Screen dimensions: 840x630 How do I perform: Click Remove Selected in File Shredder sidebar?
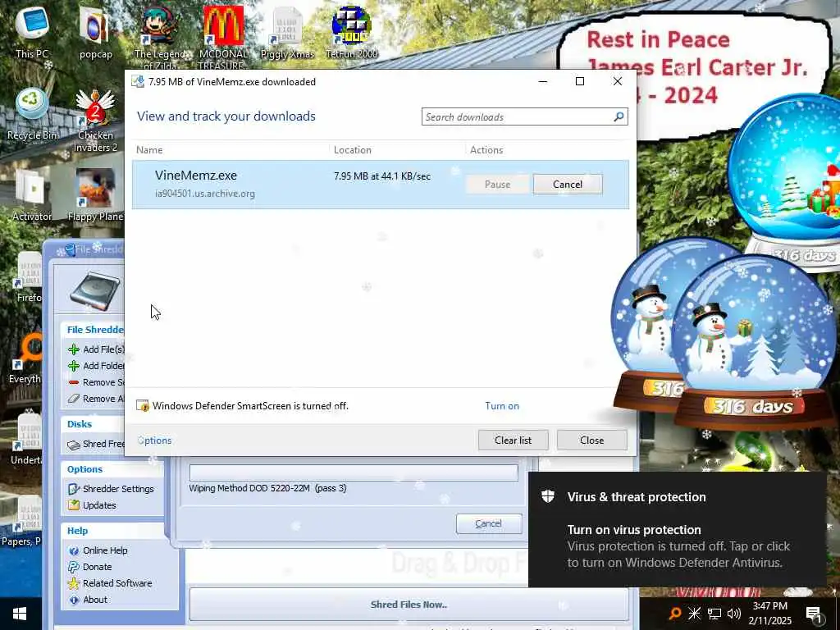[97, 382]
